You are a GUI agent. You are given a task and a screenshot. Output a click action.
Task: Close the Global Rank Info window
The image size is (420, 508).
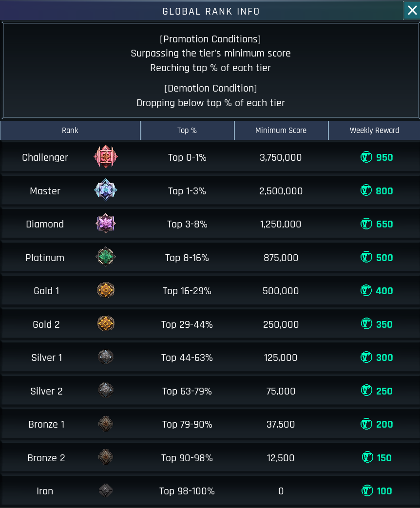(x=412, y=10)
